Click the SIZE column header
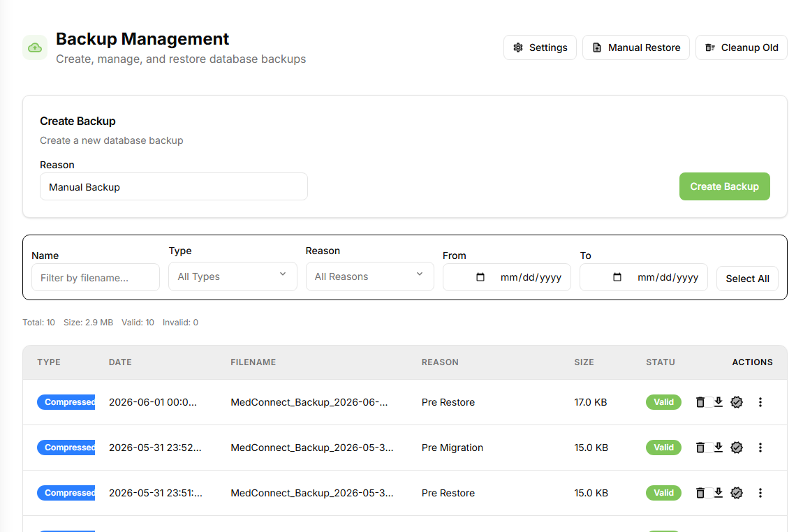This screenshot has width=810, height=532. [584, 362]
